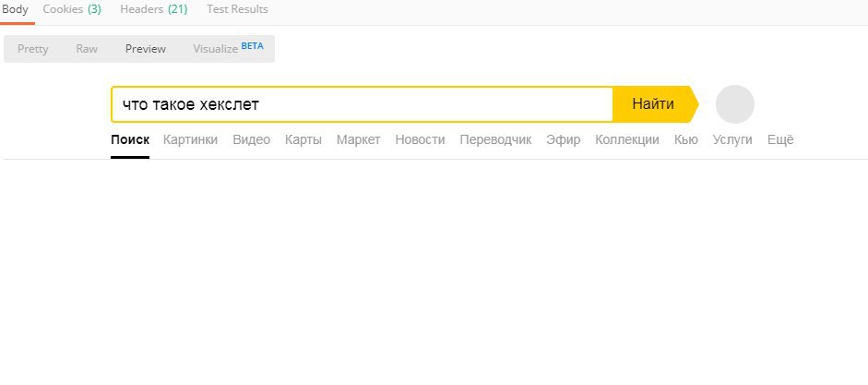The width and height of the screenshot is (868, 385).
Task: Switch to the Cookies (3) tab
Action: pyautogui.click(x=72, y=9)
